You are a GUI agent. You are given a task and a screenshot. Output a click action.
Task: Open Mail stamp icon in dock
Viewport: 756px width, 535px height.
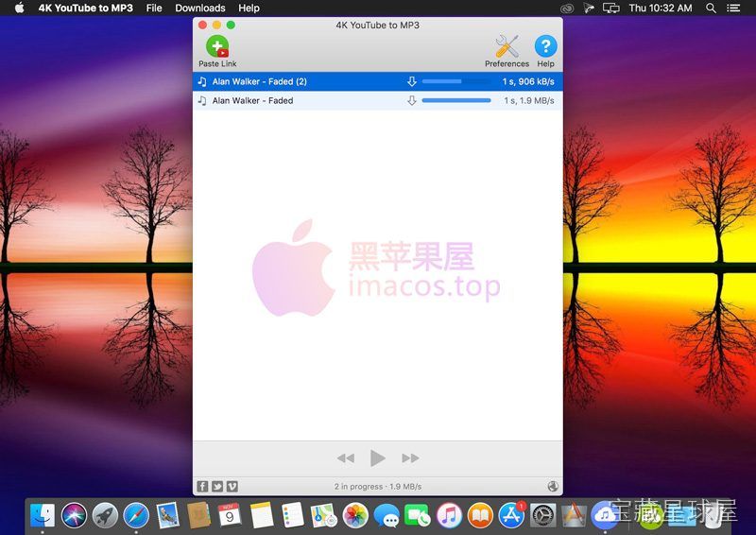pyautogui.click(x=167, y=515)
